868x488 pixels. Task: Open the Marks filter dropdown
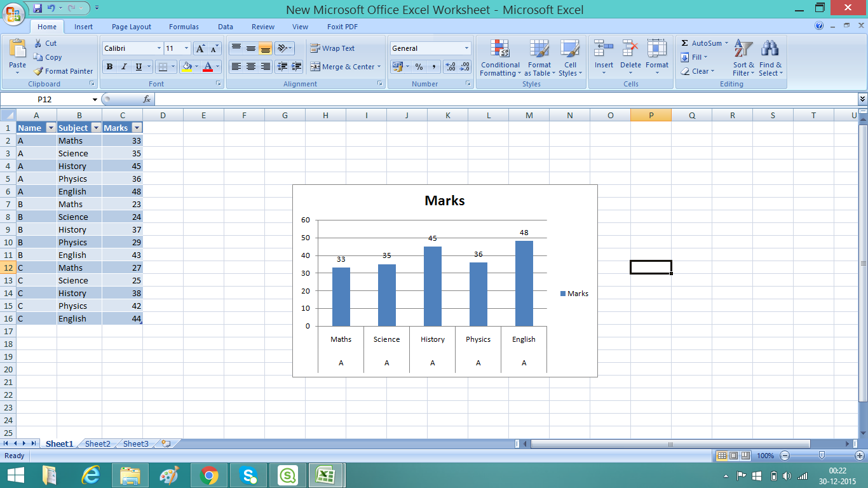tap(137, 128)
